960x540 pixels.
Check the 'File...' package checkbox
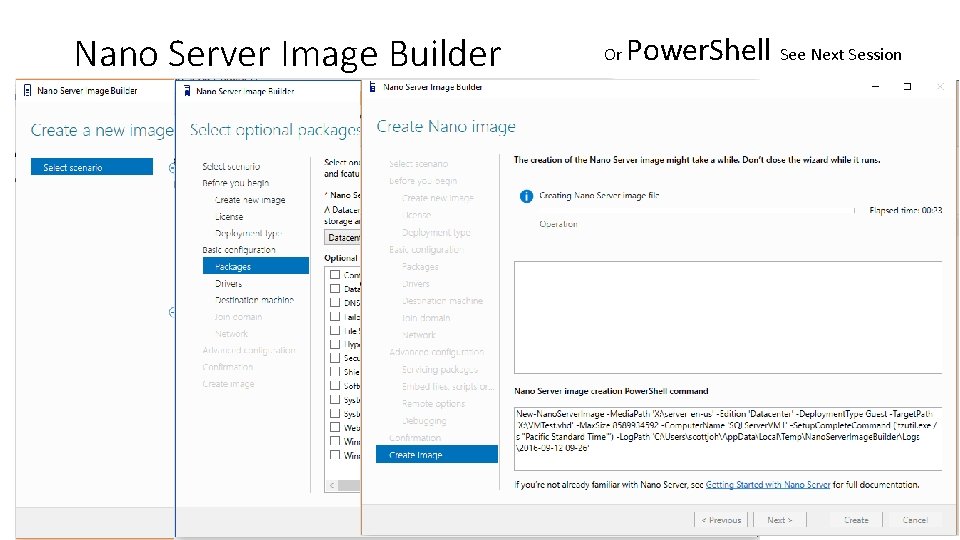click(335, 331)
